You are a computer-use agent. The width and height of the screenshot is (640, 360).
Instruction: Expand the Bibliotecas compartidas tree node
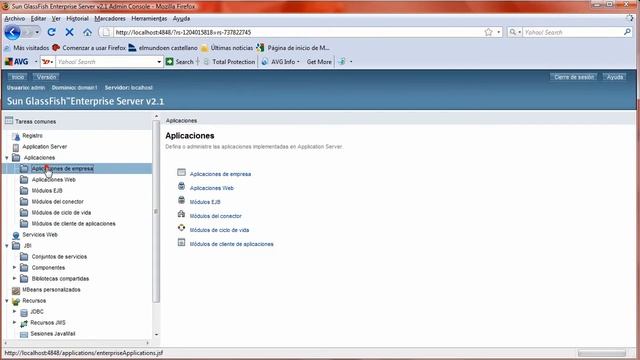click(x=15, y=279)
